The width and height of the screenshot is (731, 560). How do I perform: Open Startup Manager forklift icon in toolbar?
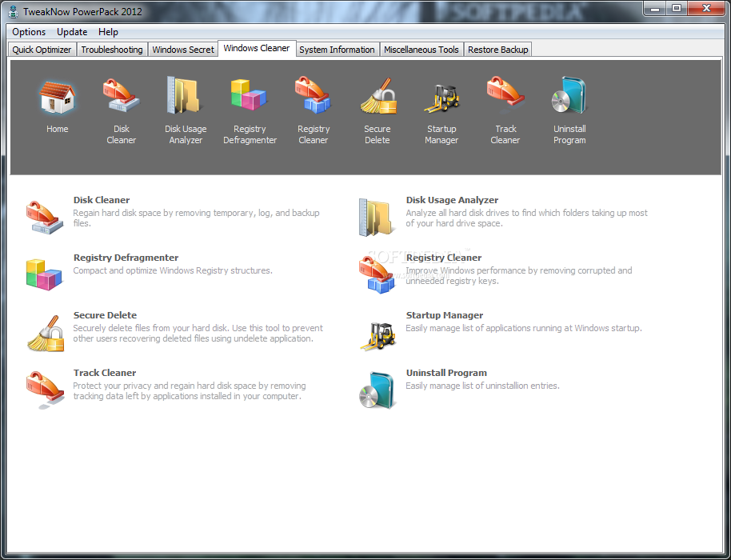441,98
